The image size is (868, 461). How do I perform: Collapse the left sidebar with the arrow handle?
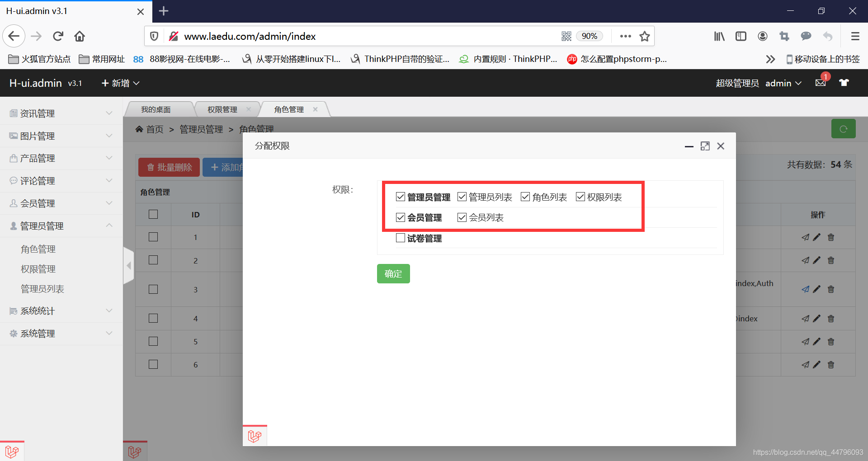[129, 266]
